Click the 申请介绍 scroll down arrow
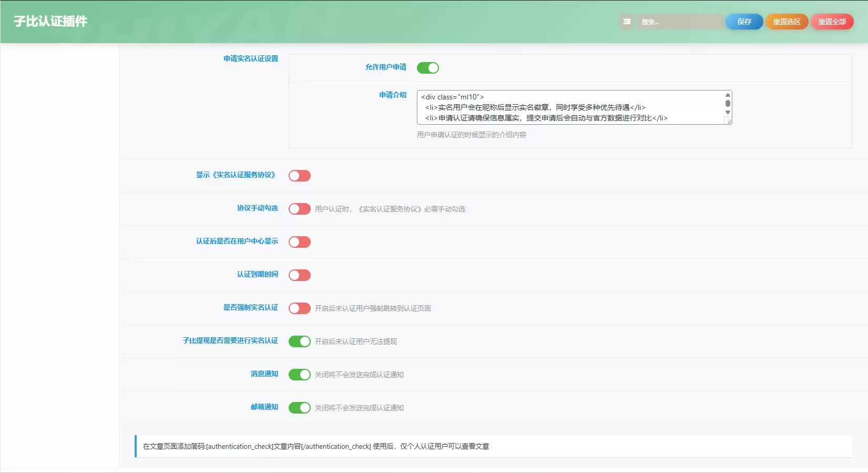 click(x=728, y=112)
